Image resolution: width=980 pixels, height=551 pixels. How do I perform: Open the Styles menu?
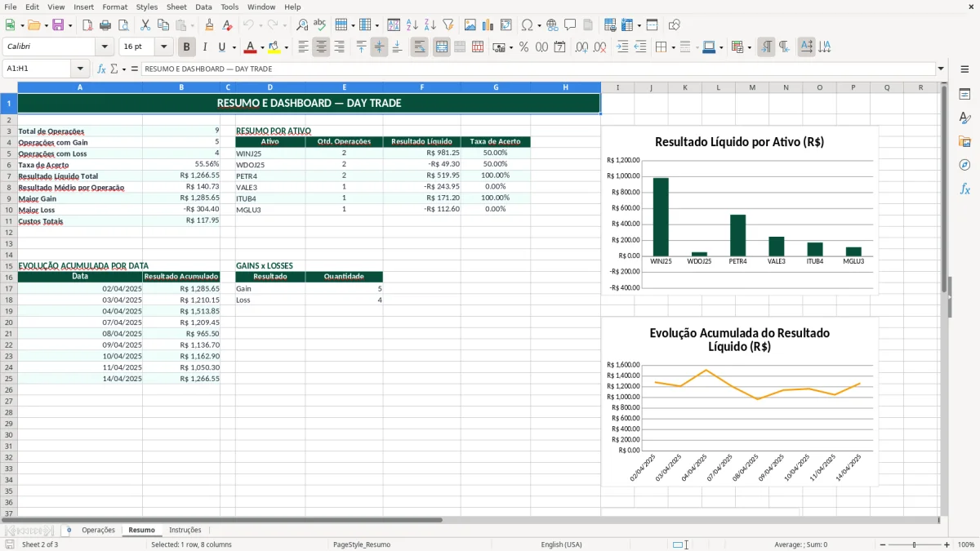(147, 7)
